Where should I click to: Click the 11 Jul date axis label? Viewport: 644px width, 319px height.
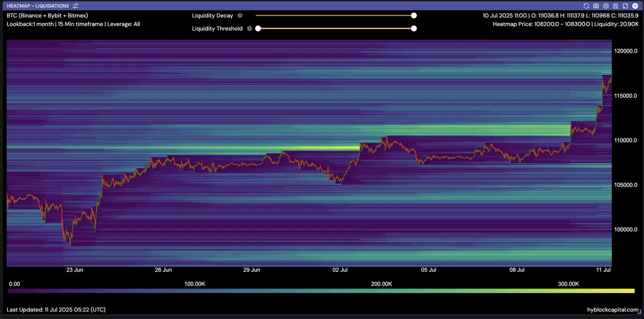[604, 270]
